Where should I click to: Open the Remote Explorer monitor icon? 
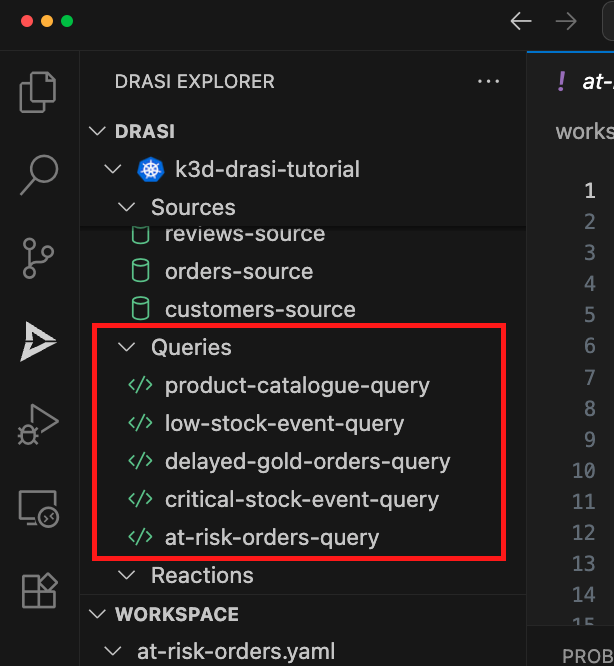pos(38,508)
